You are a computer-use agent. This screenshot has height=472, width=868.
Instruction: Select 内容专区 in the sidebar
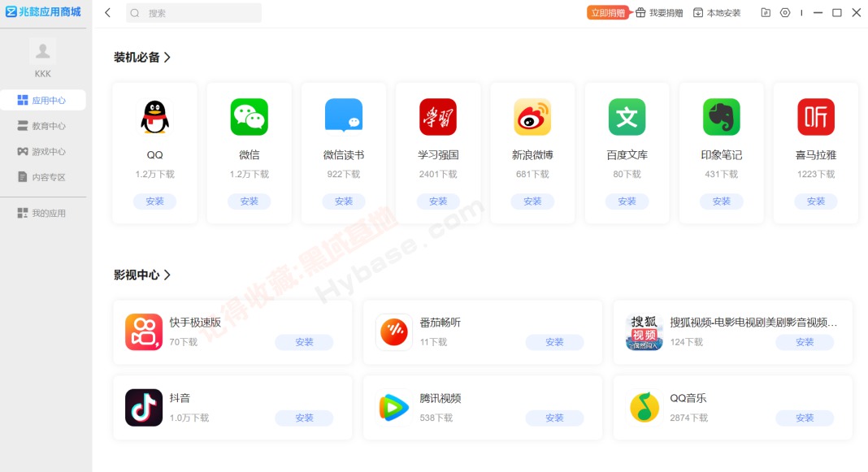coord(42,177)
